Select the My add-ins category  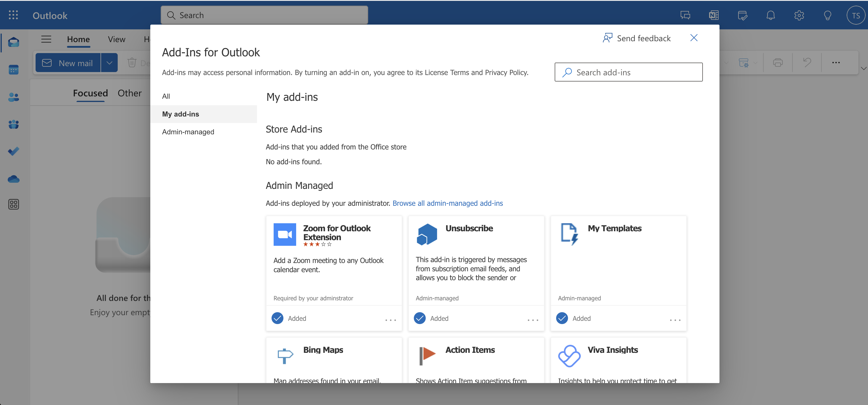click(x=204, y=114)
